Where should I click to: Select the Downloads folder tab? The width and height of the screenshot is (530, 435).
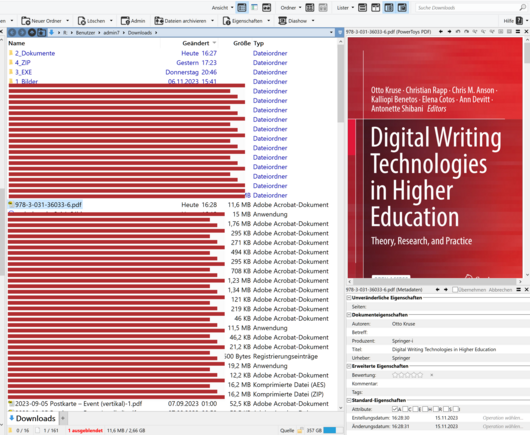pos(32,418)
